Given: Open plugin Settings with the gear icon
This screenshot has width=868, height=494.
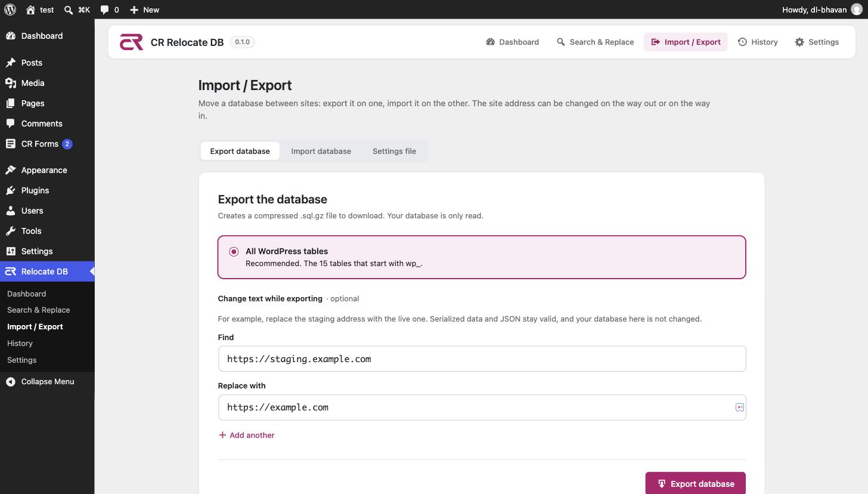Looking at the screenshot, I should (817, 42).
